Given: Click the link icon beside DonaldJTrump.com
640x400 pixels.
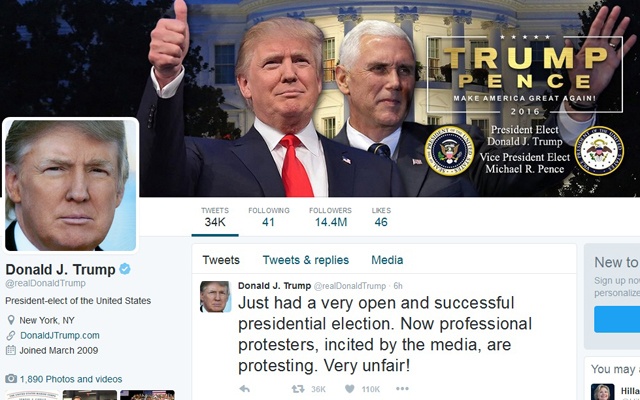Looking at the screenshot, I should pos(11,336).
